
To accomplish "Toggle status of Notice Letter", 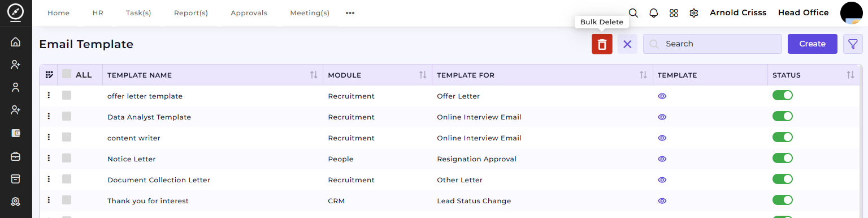I will [783, 158].
